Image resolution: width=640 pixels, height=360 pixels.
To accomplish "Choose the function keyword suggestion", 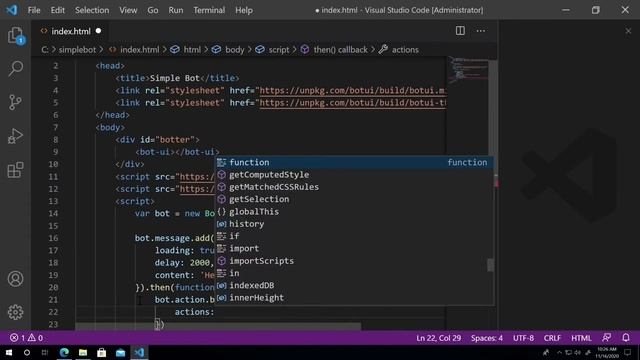I will click(354, 162).
